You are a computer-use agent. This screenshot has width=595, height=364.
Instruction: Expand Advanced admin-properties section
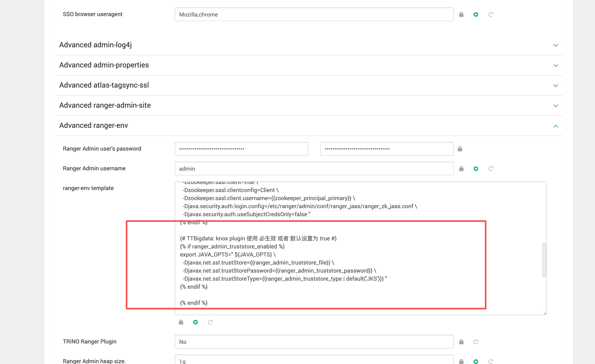click(x=556, y=65)
